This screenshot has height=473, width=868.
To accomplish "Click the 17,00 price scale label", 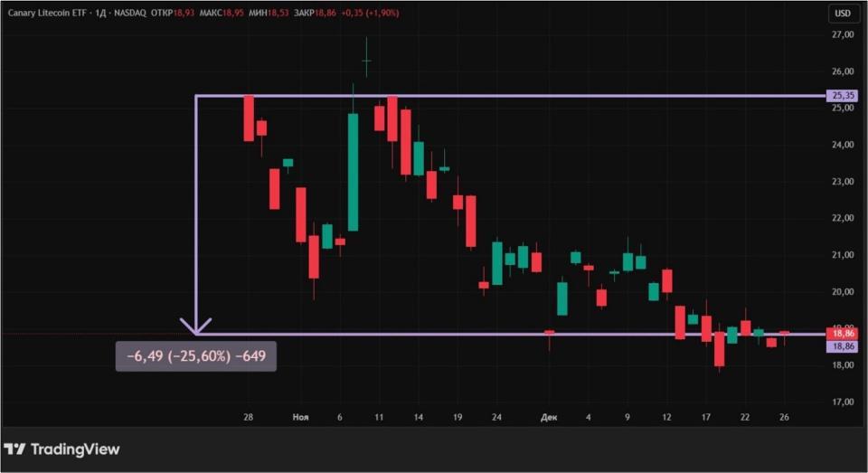I will pyautogui.click(x=843, y=402).
